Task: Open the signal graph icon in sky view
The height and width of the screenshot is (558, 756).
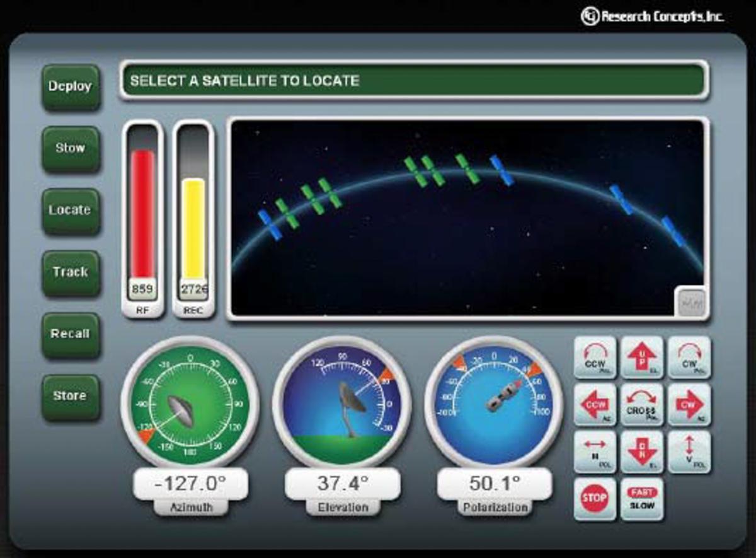Action: point(690,302)
